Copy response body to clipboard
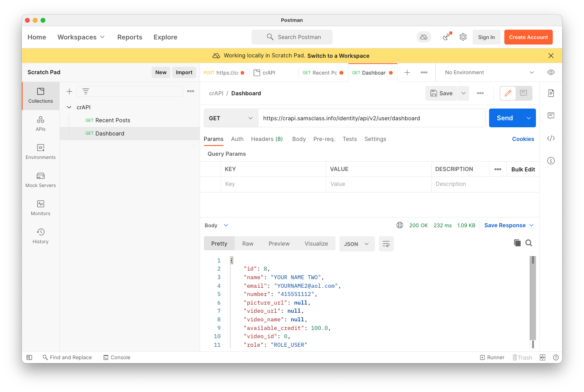 click(517, 243)
